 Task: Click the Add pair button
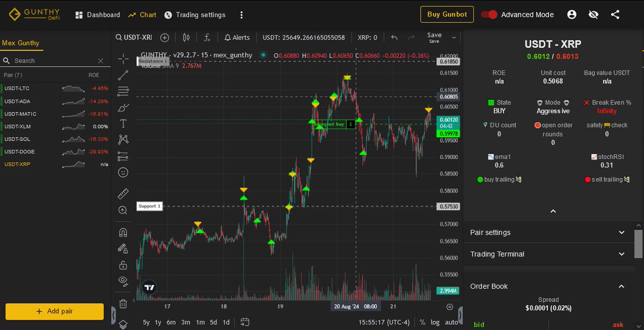[x=54, y=311]
